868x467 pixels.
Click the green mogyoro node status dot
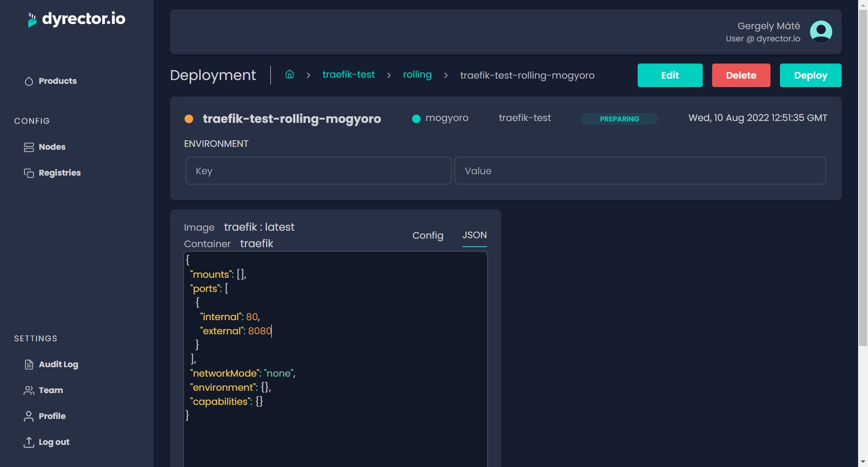[x=416, y=119]
